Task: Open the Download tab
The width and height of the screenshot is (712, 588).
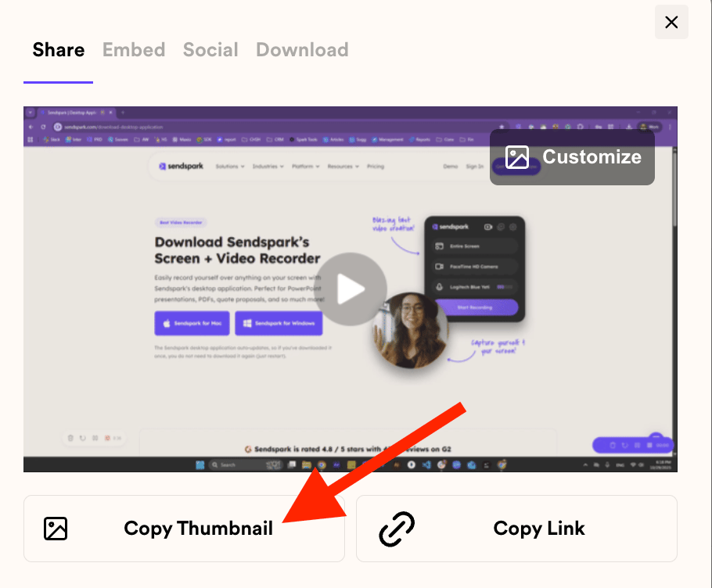Action: (x=302, y=50)
